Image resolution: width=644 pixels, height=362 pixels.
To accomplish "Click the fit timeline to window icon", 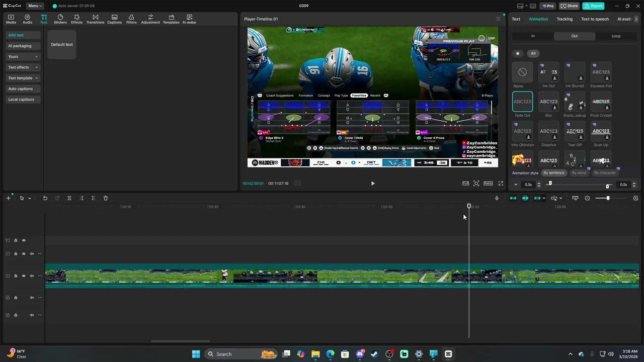I will click(575, 198).
